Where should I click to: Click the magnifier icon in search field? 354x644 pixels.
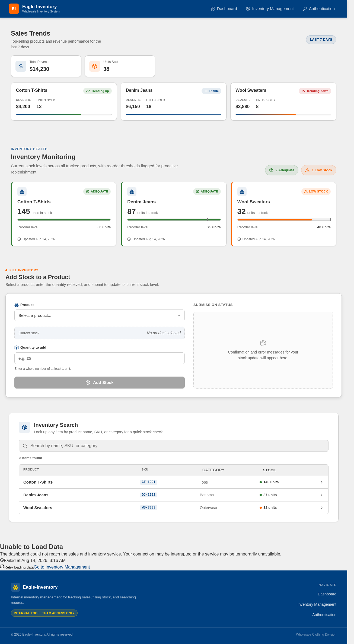(25, 446)
